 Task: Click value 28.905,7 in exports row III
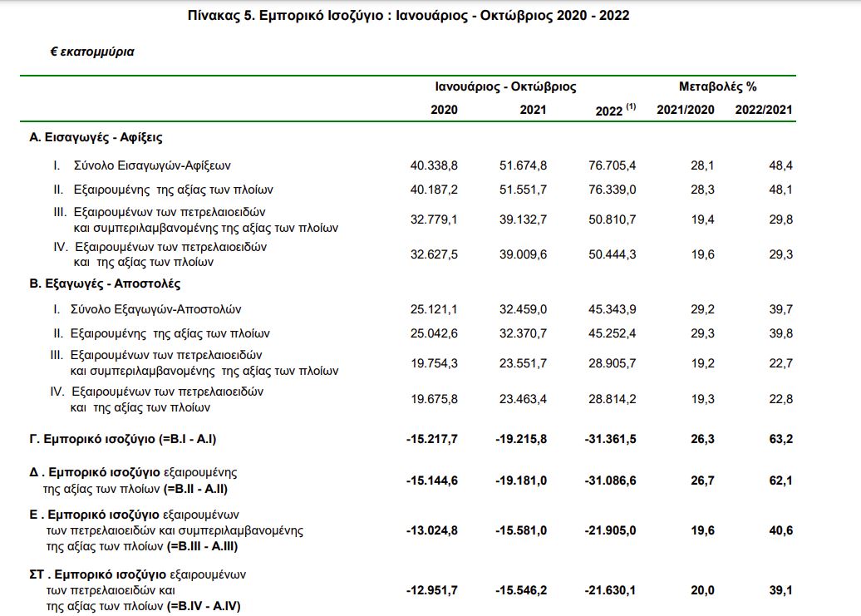click(x=613, y=363)
